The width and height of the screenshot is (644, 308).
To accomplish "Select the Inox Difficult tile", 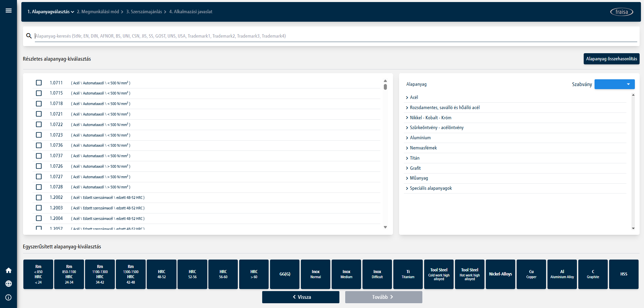I will [x=377, y=274].
